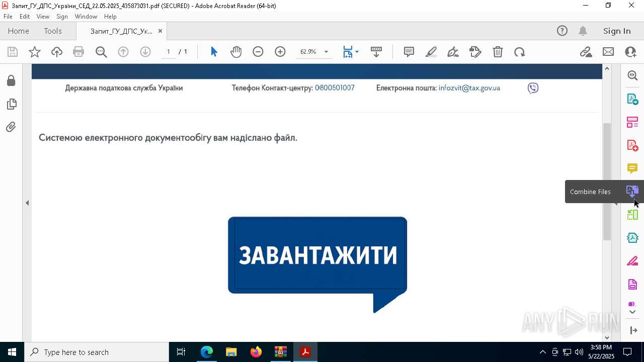Open the find text magnifier tool
644x362 pixels.
tap(101, 52)
